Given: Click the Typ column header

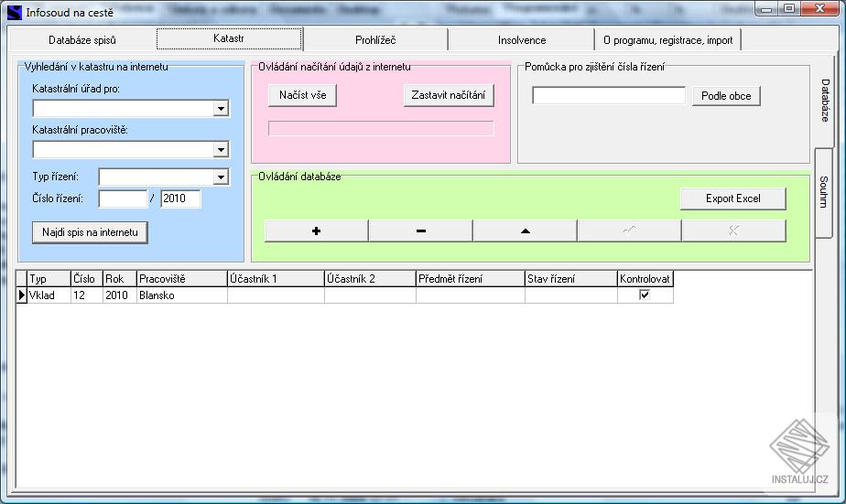Looking at the screenshot, I should coord(49,279).
